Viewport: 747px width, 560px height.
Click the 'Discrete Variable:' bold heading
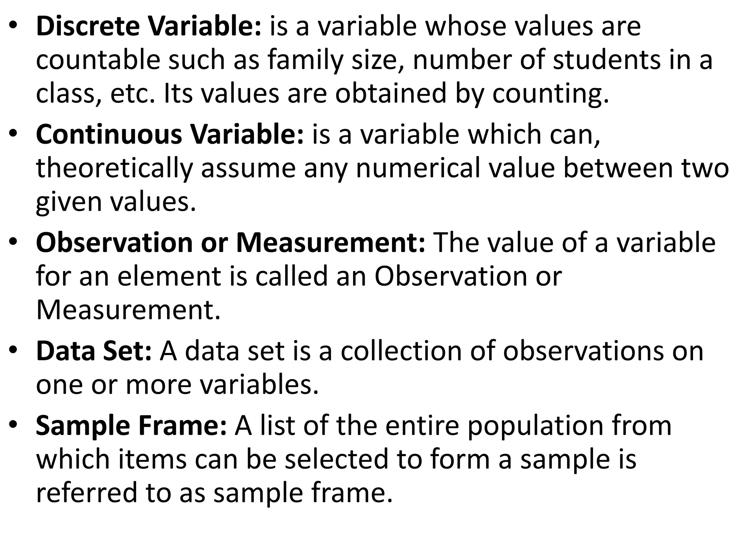coord(148,27)
